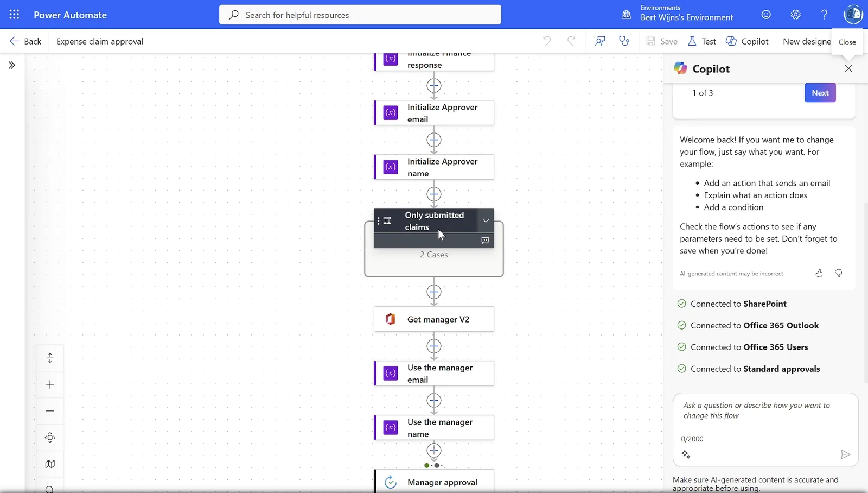Select the Initialize Finance response action
This screenshot has height=493, width=868.
coord(434,61)
